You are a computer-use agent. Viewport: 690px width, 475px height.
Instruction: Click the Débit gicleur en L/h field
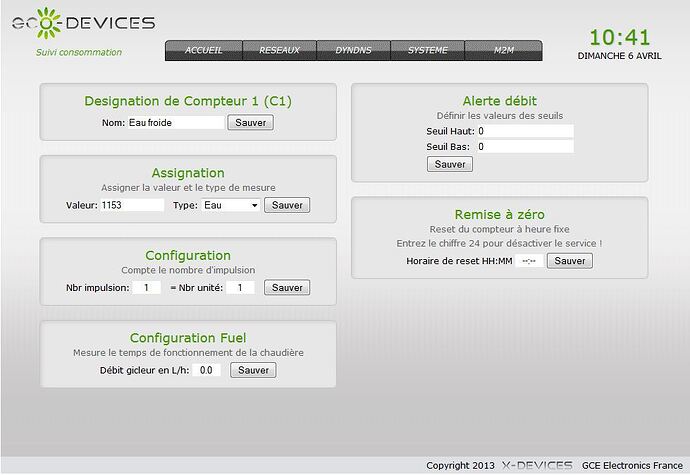pos(207,370)
